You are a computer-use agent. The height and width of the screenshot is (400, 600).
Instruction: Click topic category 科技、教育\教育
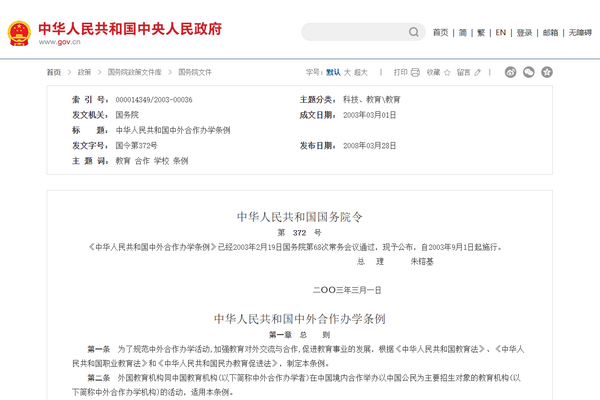372,100
